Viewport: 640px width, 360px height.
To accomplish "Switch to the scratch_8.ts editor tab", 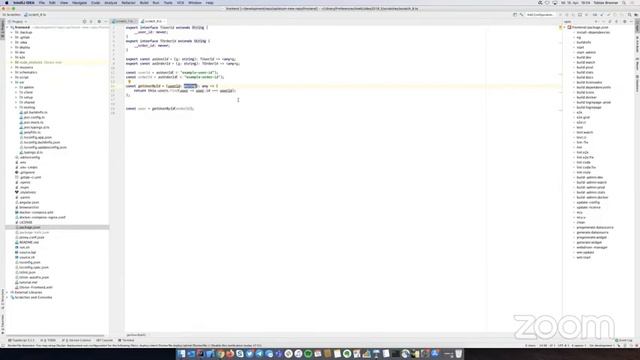I will (153, 21).
